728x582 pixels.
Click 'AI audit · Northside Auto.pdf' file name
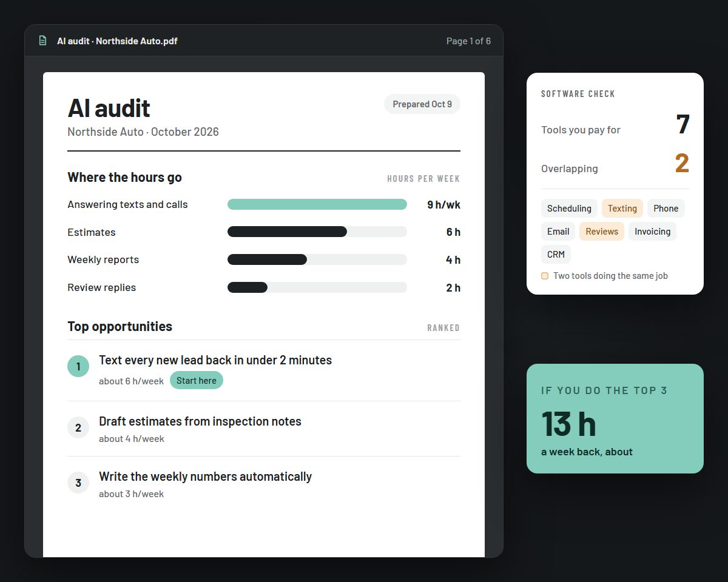117,41
